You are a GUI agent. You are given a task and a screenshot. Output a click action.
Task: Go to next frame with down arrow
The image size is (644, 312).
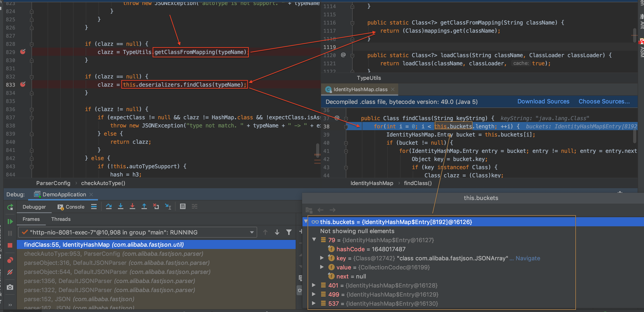[x=277, y=232]
